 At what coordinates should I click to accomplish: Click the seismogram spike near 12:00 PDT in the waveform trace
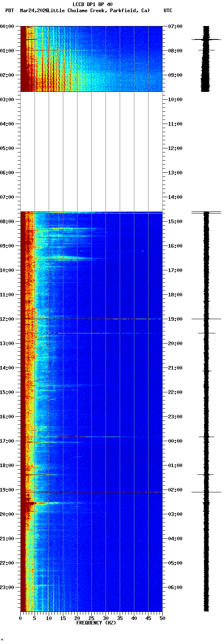coord(206,319)
